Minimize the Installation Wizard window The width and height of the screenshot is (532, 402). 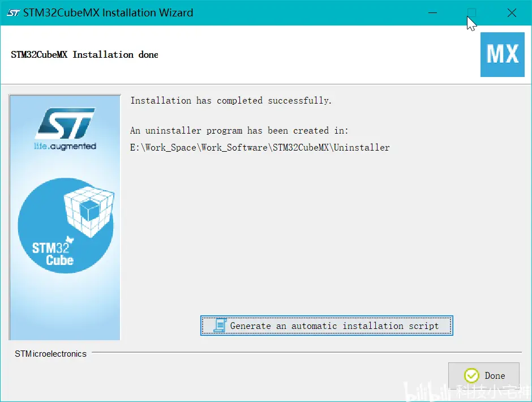click(432, 13)
